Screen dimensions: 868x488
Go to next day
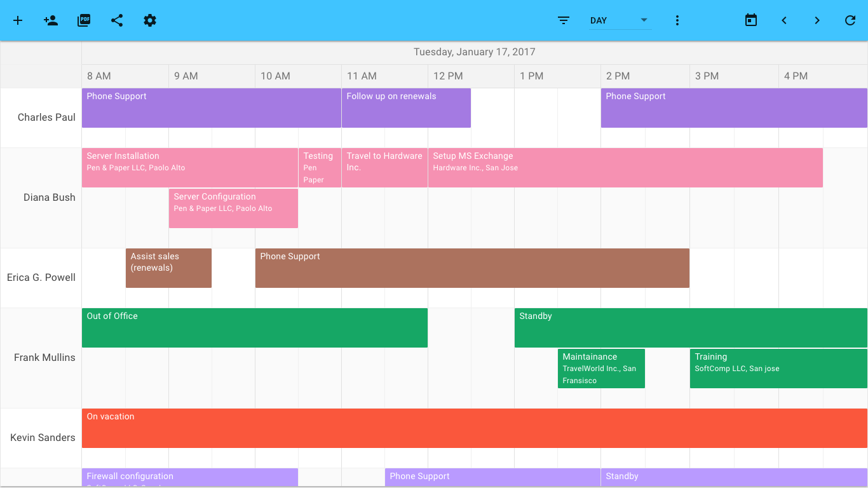tap(817, 20)
